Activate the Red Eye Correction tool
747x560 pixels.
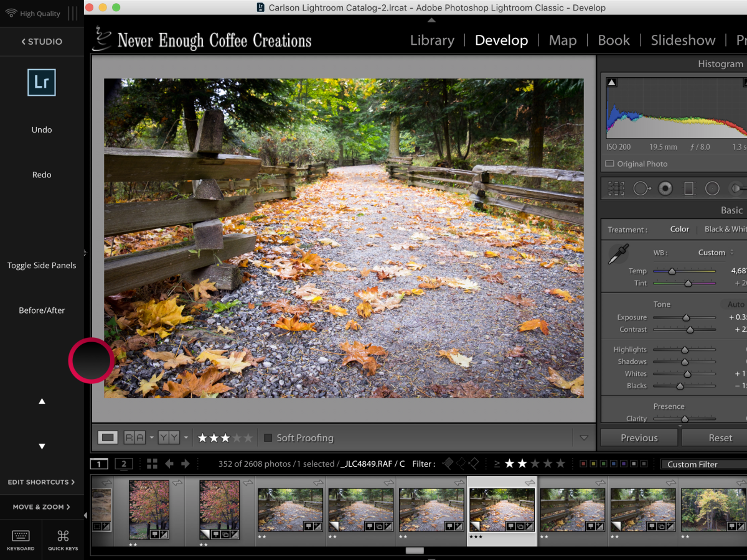coord(665,189)
